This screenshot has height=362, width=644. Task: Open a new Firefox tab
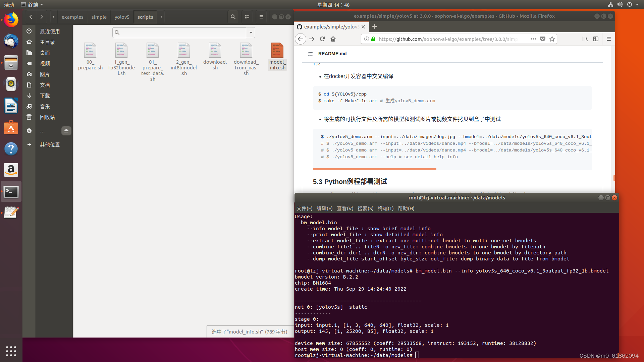375,26
